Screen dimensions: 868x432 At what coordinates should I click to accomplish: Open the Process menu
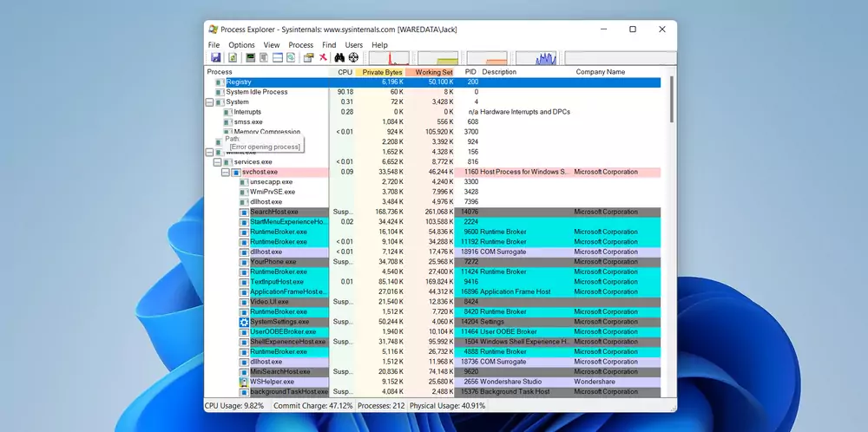pyautogui.click(x=300, y=45)
